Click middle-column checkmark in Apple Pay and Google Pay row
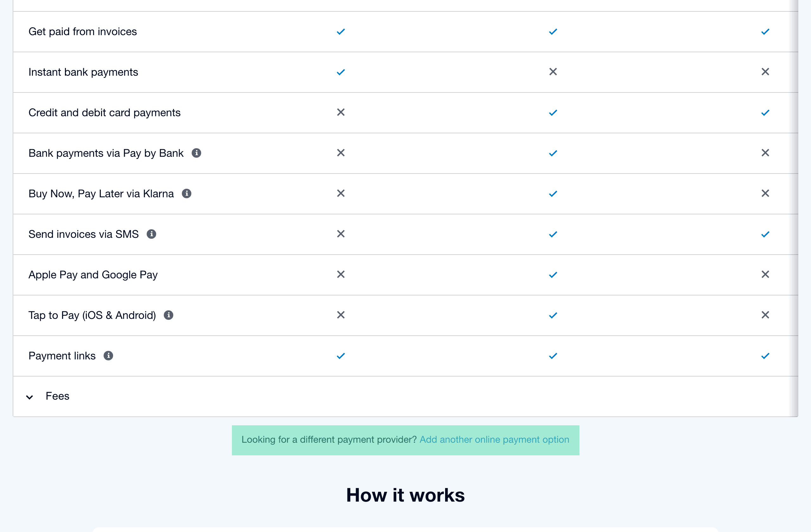This screenshot has height=532, width=811. (x=553, y=275)
